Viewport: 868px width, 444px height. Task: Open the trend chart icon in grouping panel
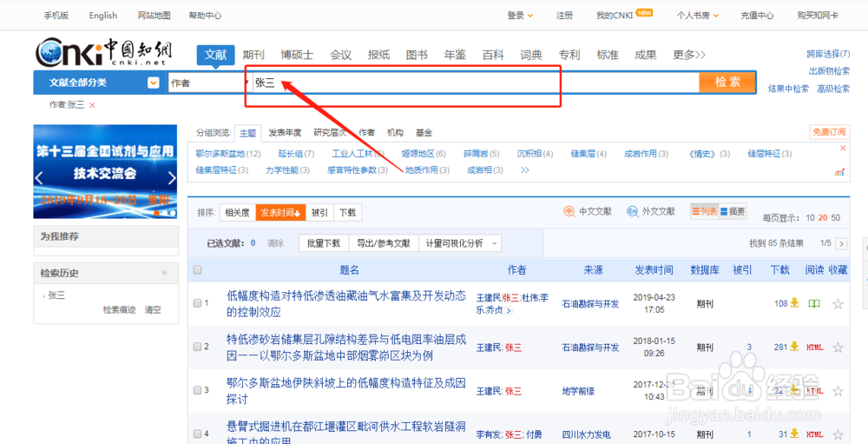pyautogui.click(x=839, y=172)
